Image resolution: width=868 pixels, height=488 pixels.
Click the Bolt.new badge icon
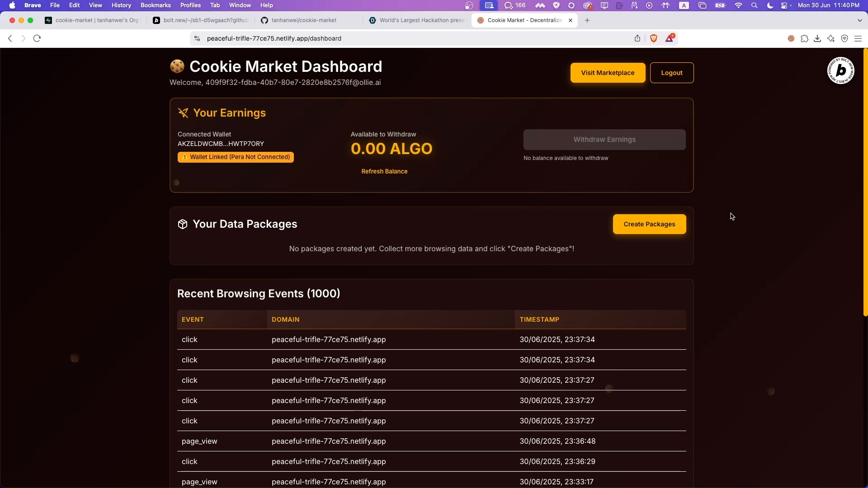point(840,70)
